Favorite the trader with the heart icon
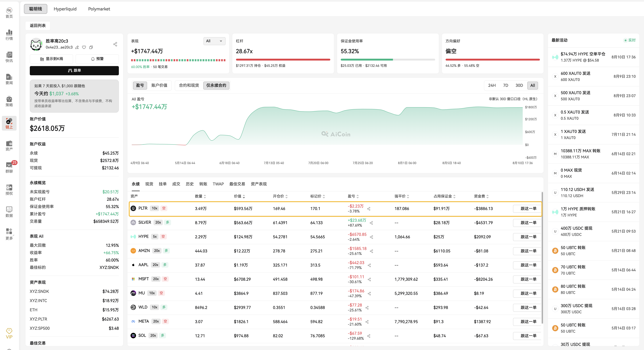 84,47
